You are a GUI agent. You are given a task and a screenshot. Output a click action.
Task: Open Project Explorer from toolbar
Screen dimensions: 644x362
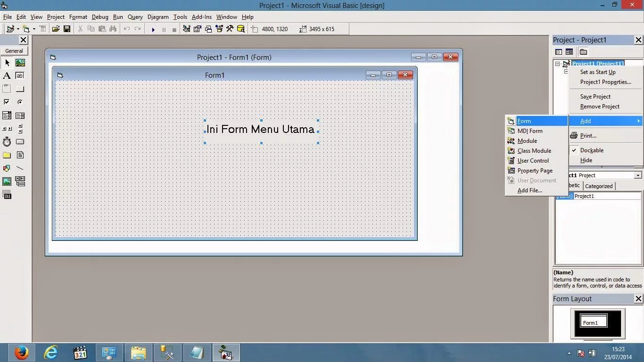(x=187, y=29)
